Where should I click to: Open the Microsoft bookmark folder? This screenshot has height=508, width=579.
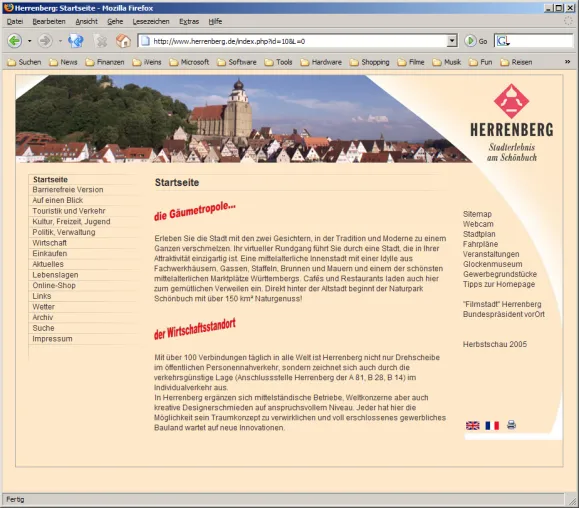pyautogui.click(x=189, y=62)
